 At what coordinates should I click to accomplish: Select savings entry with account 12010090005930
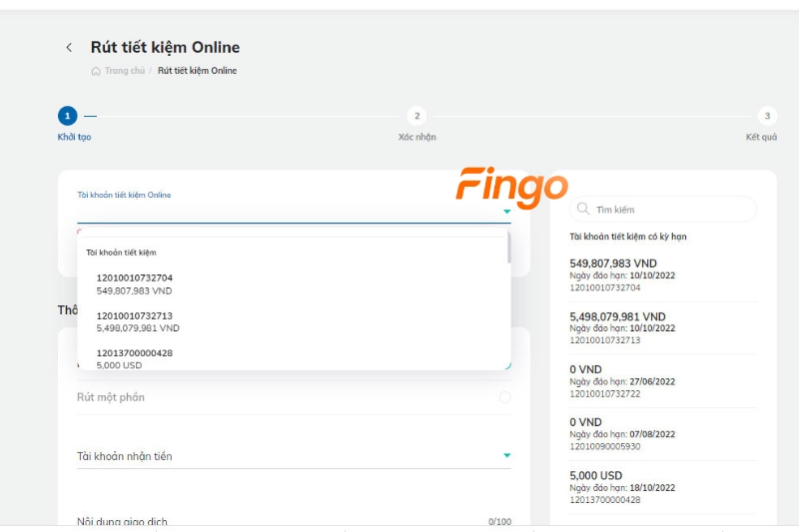[x=663, y=434]
